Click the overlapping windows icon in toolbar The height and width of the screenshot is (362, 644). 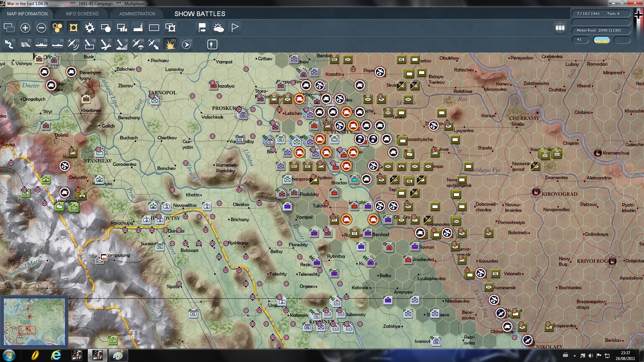pyautogui.click(x=9, y=27)
